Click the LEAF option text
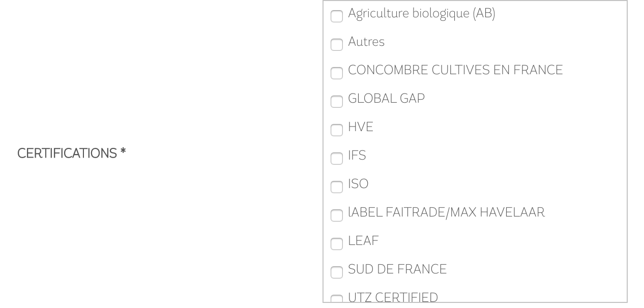Screen dimensions: 644x308 363,241
